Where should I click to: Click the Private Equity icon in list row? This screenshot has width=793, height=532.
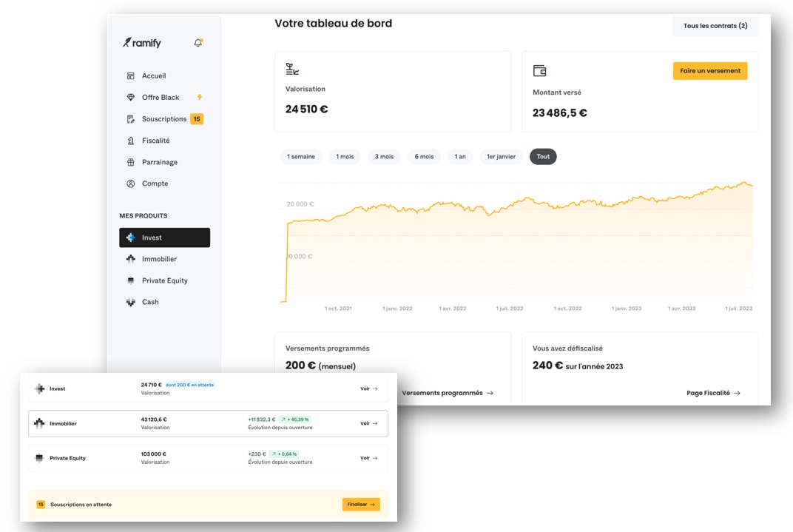point(39,458)
